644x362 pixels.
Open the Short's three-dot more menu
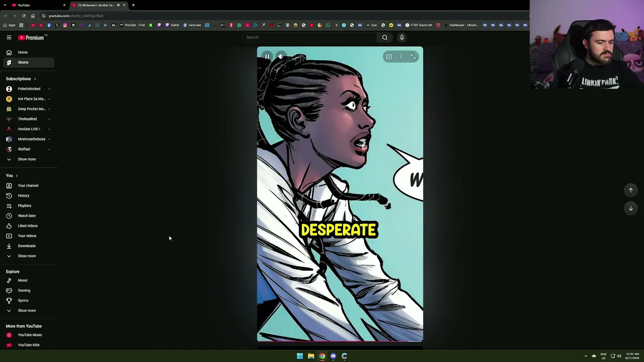(401, 57)
